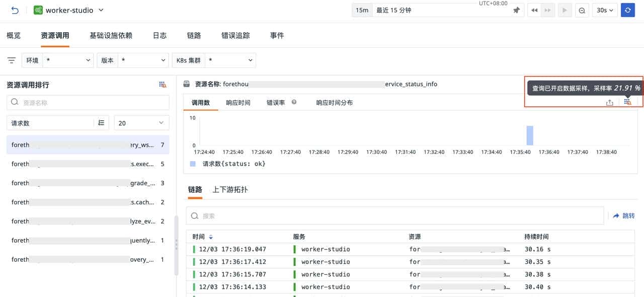Click the link search input field

pos(352,215)
